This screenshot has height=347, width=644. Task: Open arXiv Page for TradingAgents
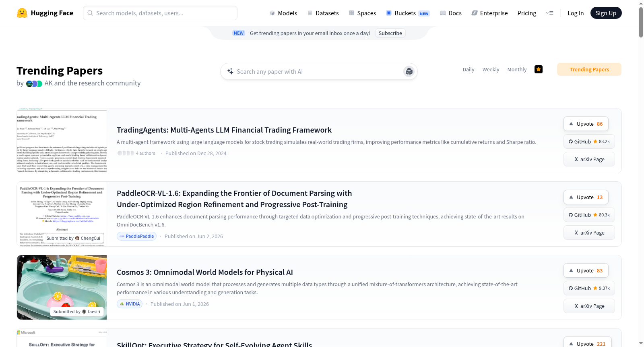589,159
